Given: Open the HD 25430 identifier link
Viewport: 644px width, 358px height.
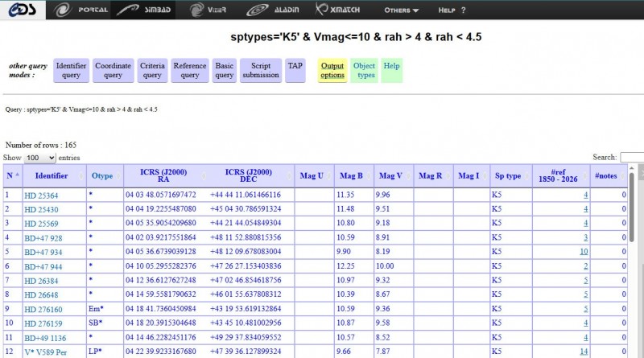Looking at the screenshot, I should coord(41,209).
